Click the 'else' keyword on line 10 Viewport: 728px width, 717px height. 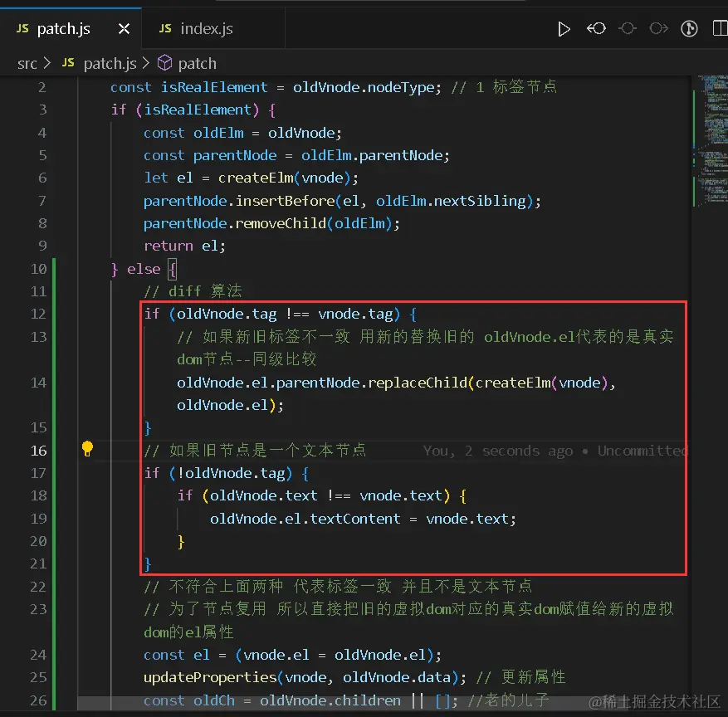click(x=144, y=269)
